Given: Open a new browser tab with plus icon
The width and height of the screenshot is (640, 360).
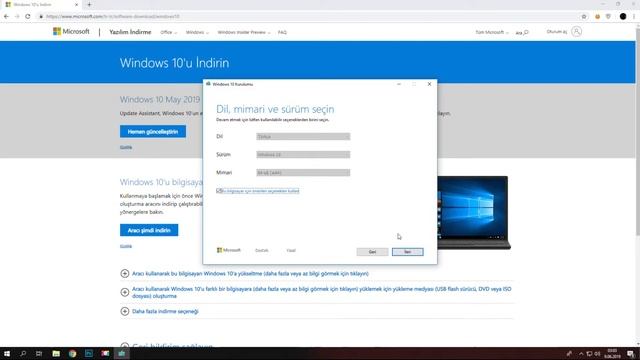Looking at the screenshot, I should [89, 4].
